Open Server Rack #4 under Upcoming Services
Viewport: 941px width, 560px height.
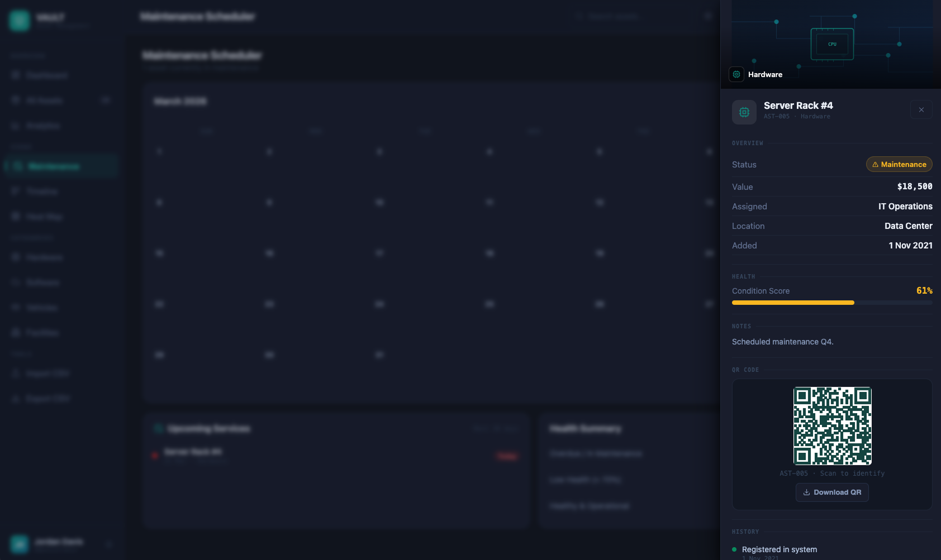pos(193,452)
